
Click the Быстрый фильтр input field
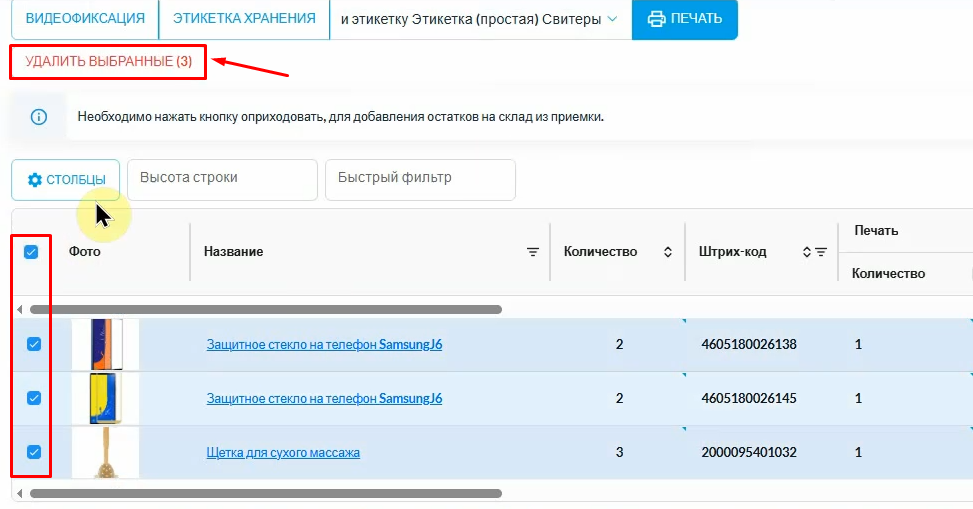point(420,179)
